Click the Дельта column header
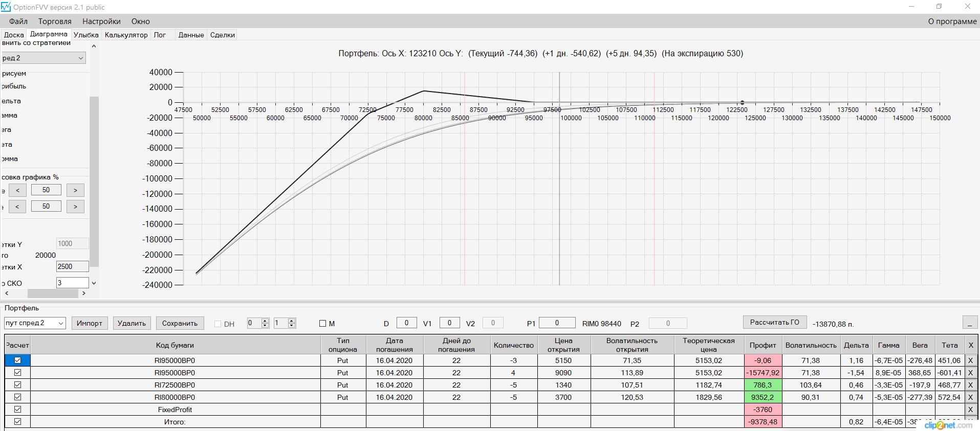980x431 pixels. point(856,345)
